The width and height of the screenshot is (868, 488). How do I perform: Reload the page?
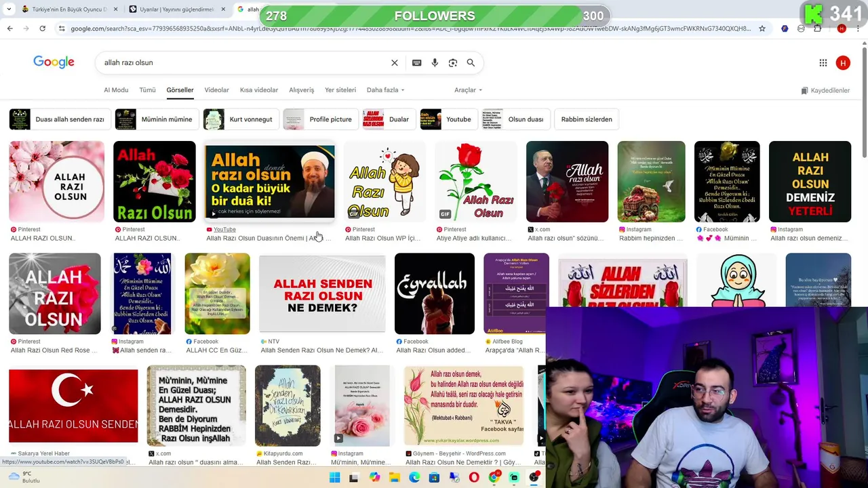42,28
